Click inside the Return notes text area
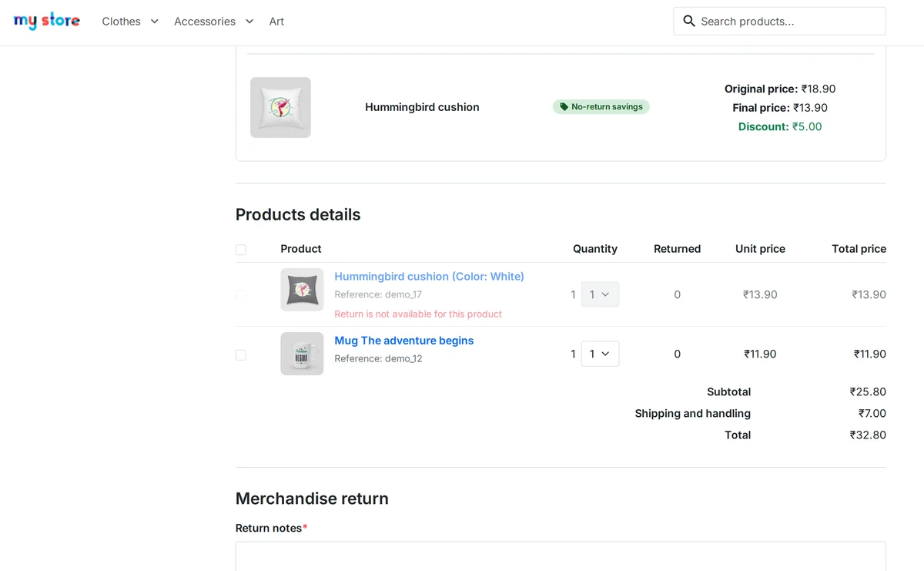 (561, 556)
